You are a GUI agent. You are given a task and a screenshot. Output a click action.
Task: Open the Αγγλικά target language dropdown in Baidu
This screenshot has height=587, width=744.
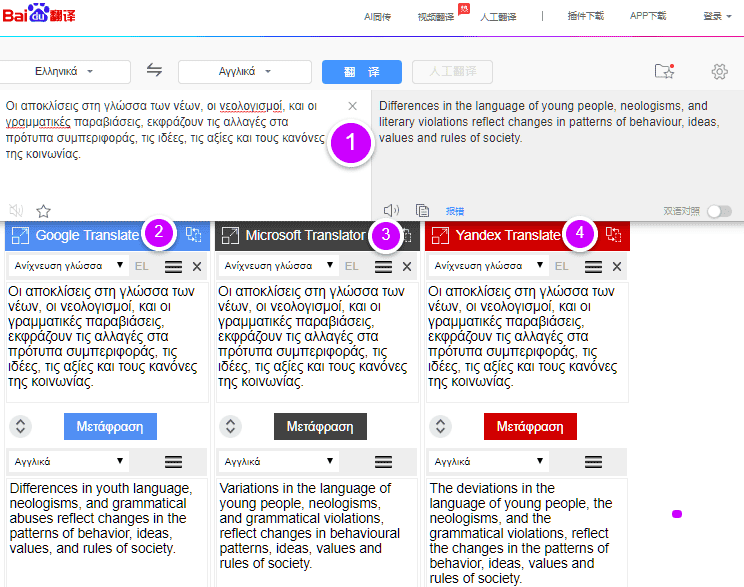coord(245,72)
